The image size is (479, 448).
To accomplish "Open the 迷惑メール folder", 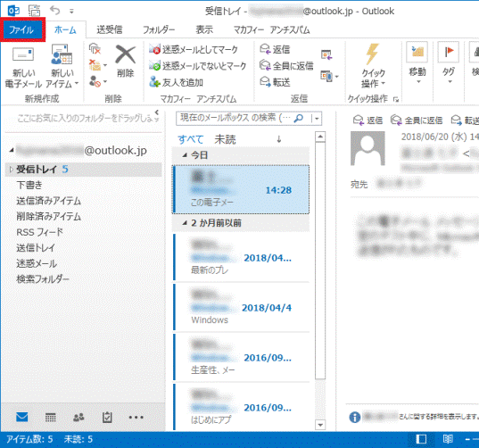I will pyautogui.click(x=37, y=263).
